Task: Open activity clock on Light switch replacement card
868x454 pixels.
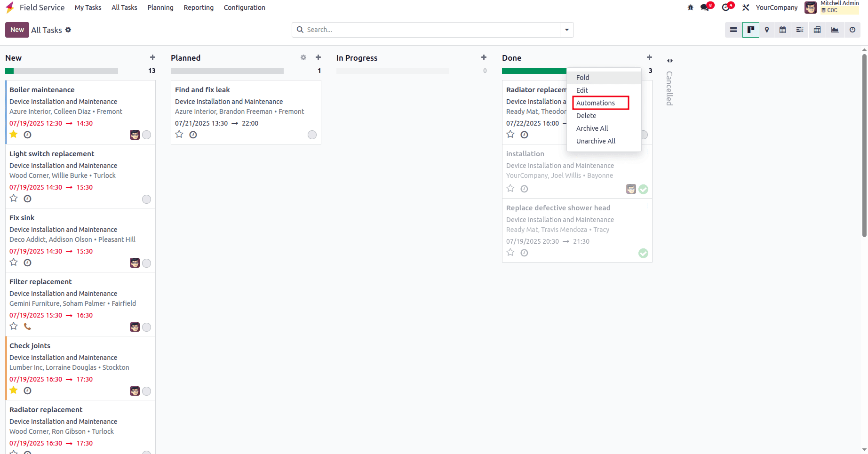Action: [x=28, y=199]
